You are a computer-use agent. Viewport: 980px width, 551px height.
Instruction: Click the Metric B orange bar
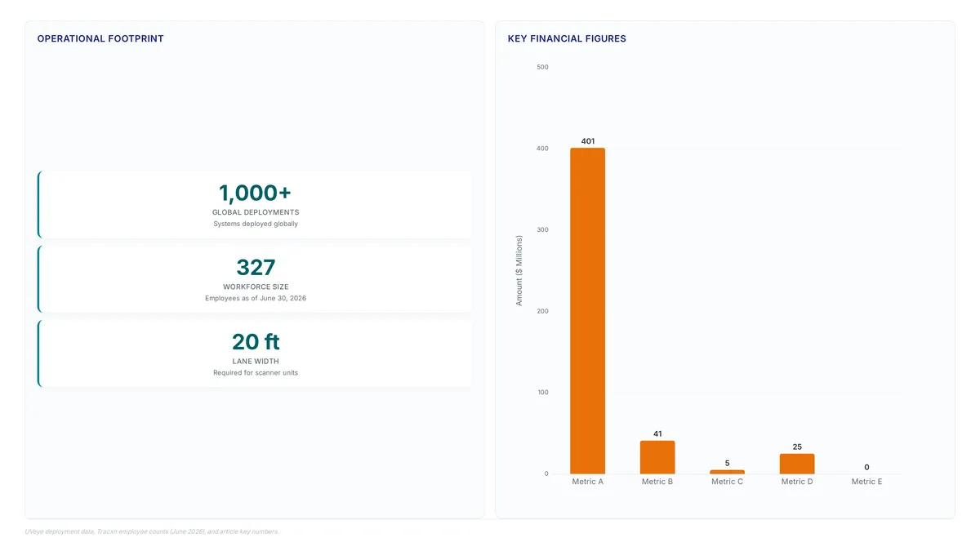coord(657,457)
